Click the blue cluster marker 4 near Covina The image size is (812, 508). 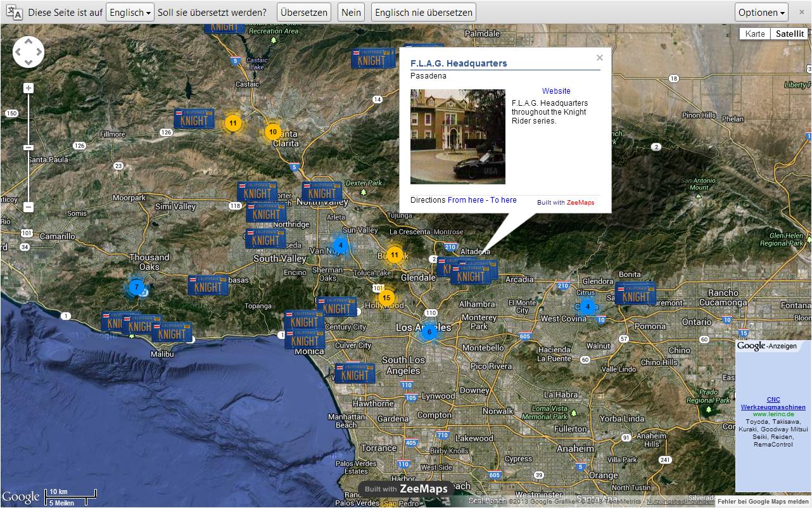(x=587, y=307)
